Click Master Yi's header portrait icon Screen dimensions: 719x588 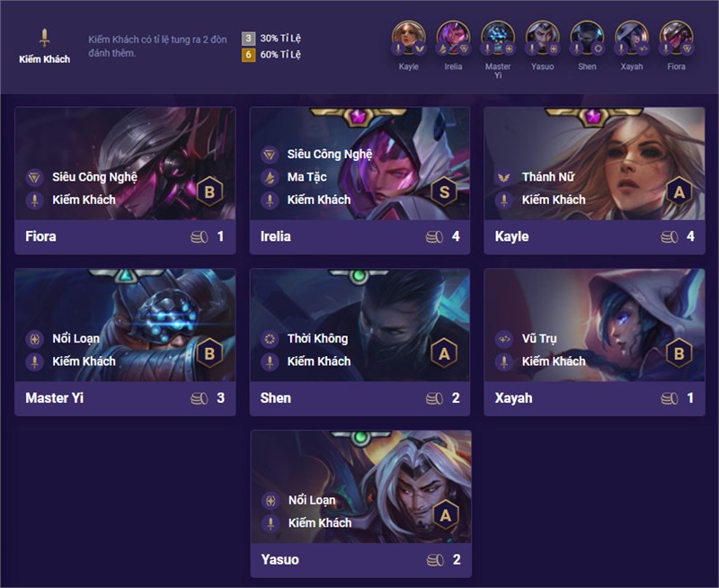498,38
